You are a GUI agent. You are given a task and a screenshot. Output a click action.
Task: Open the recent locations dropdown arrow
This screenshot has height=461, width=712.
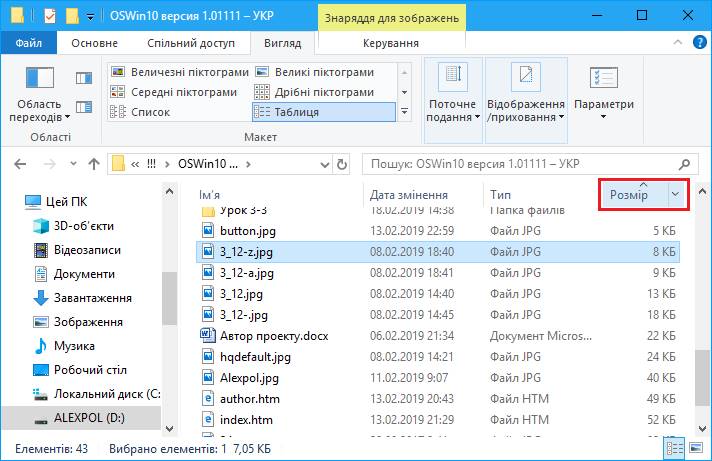[x=73, y=164]
